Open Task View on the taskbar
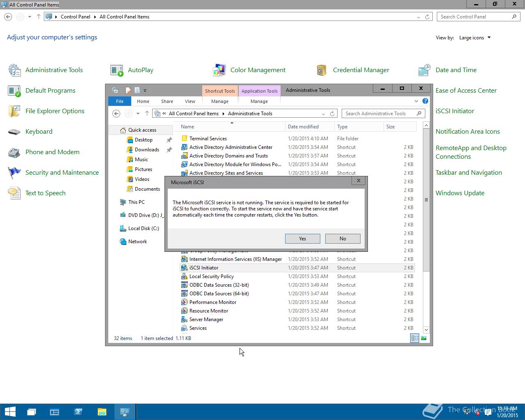The width and height of the screenshot is (525, 420). pos(32,412)
